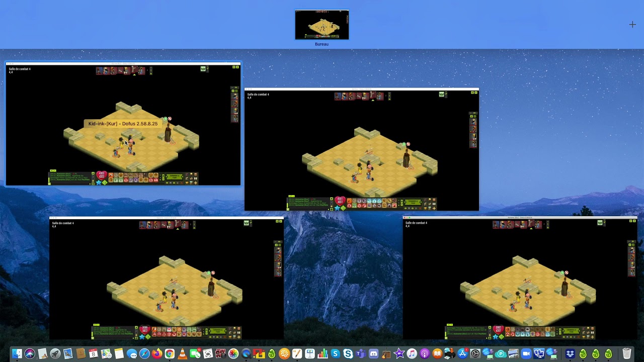Open Podcasts from the Dock

coord(425,354)
